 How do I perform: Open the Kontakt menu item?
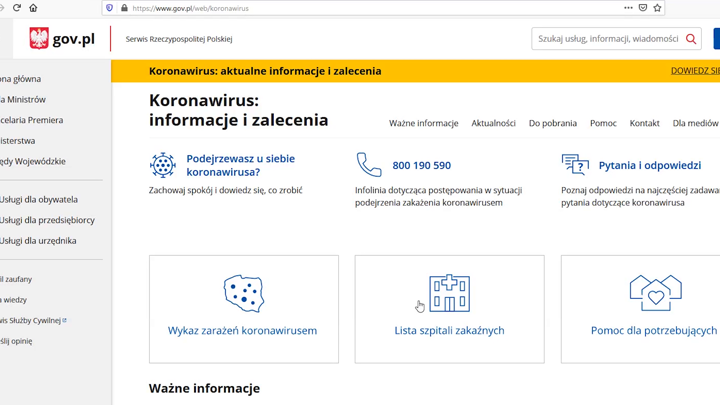tap(644, 124)
